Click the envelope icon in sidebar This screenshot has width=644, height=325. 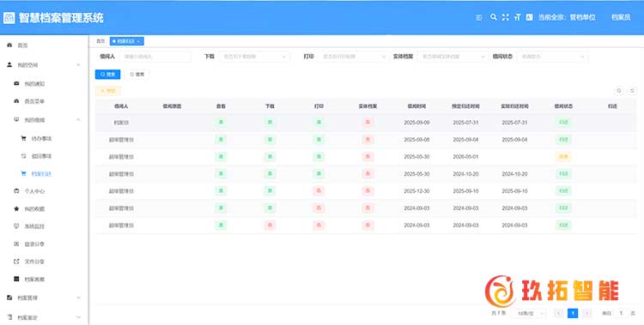tap(16, 83)
